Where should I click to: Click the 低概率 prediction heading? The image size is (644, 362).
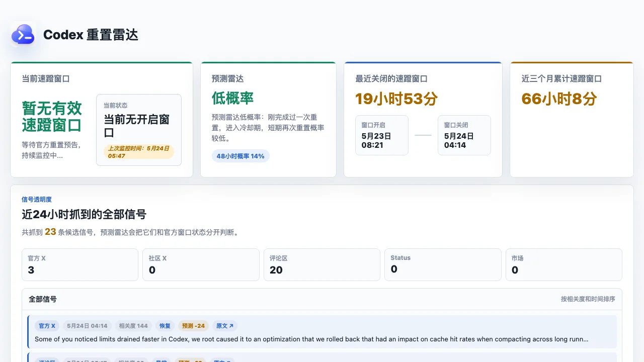(x=232, y=98)
